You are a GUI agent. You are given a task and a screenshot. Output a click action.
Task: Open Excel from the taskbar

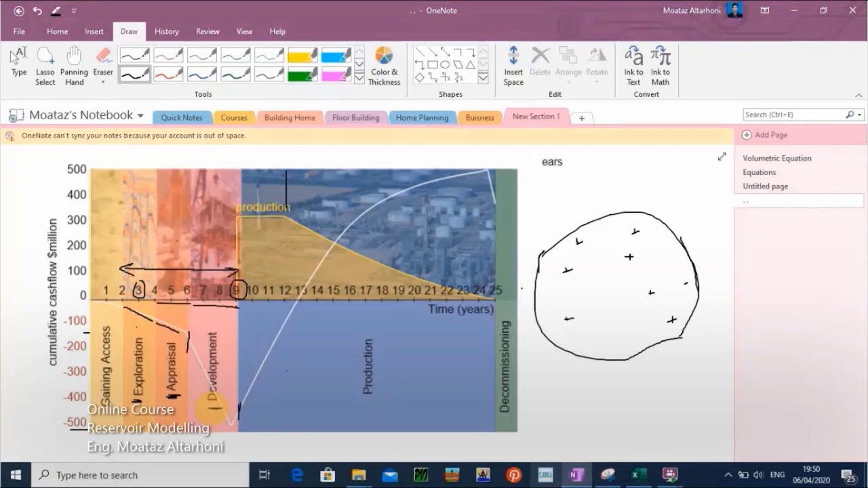coord(637,475)
